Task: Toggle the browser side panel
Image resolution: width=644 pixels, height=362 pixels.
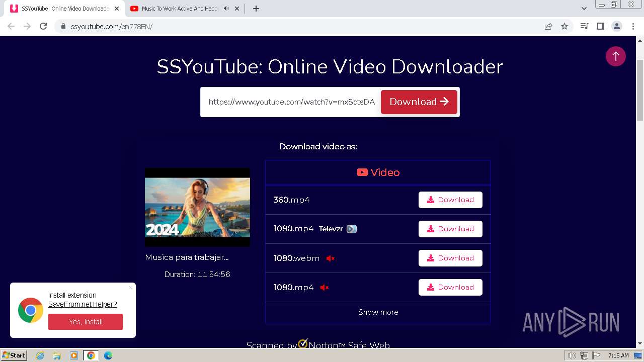Action: click(x=600, y=26)
